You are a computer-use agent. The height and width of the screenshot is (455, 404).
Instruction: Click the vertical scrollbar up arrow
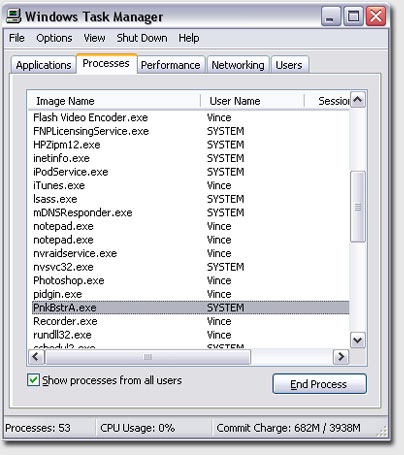358,99
